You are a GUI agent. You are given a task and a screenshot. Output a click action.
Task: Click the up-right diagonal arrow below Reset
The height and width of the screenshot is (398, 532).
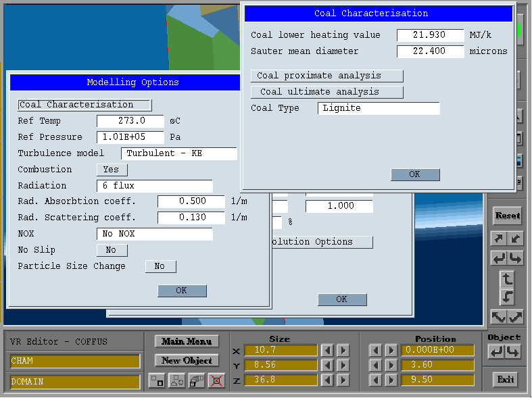tap(499, 239)
